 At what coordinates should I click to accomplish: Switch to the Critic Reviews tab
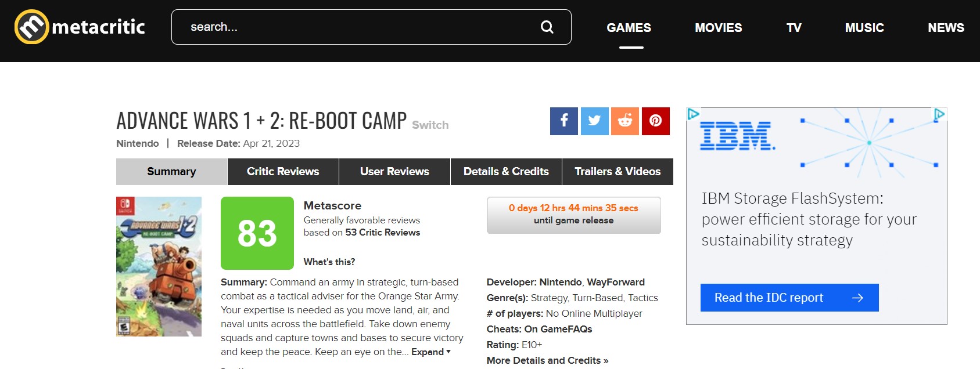283,172
